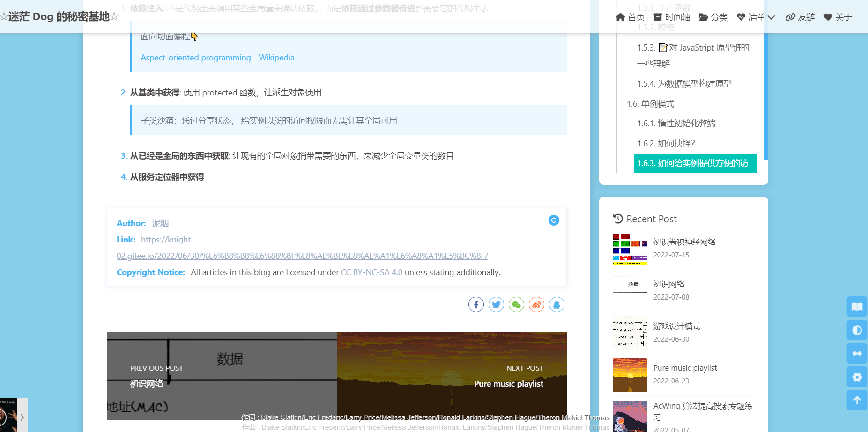Image resolution: width=868 pixels, height=432 pixels.
Task: Share the post via the Weibo icon
Action: click(536, 304)
